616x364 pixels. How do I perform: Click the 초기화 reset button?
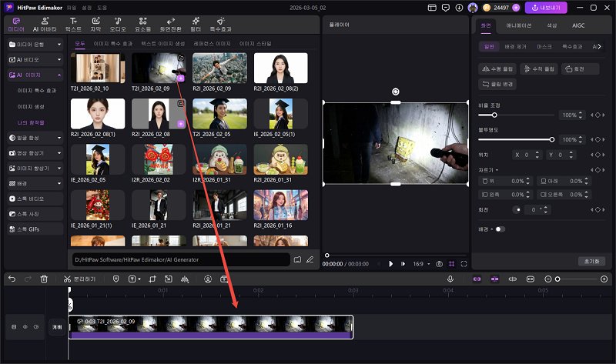tap(592, 261)
